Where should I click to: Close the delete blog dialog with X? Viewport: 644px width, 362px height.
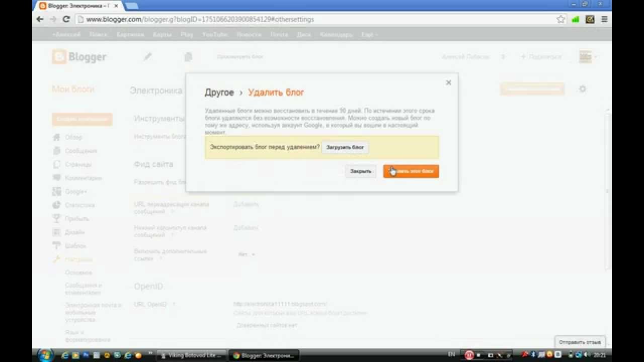click(x=448, y=82)
